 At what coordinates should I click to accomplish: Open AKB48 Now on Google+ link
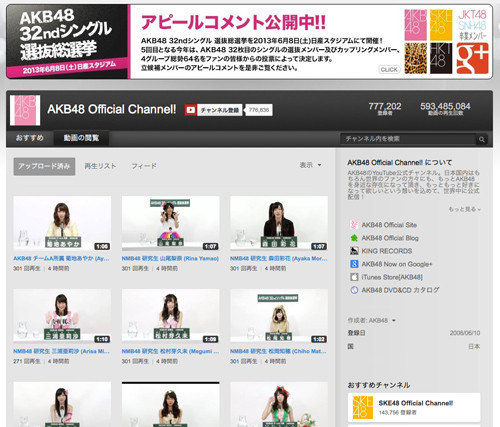click(397, 264)
